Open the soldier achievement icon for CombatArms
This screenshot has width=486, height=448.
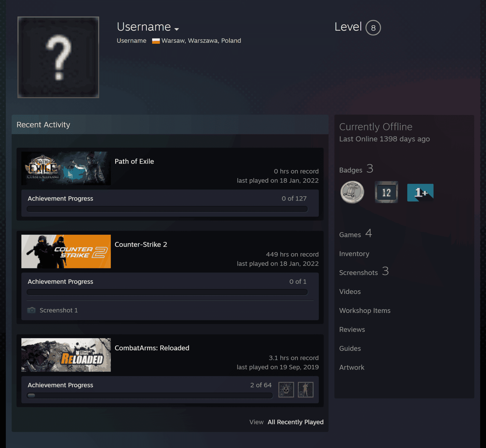[x=306, y=390]
